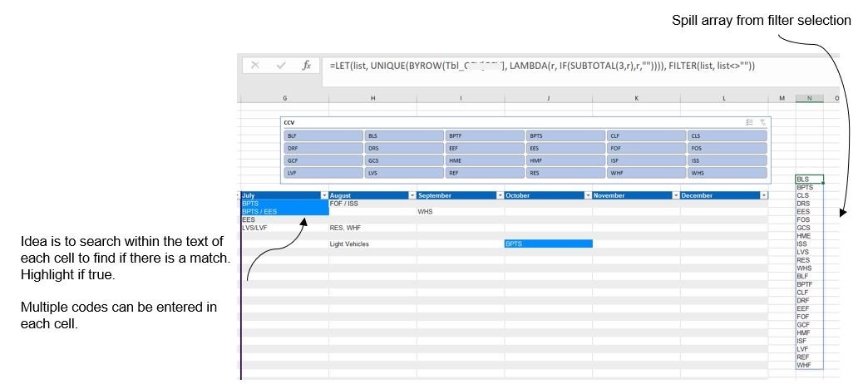The height and width of the screenshot is (384, 868).
Task: Toggle the DRS slicer button
Action: (403, 148)
